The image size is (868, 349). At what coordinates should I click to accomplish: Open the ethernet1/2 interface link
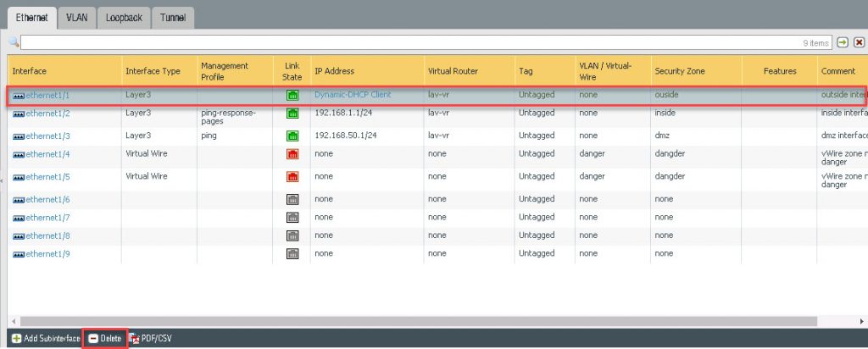point(47,113)
